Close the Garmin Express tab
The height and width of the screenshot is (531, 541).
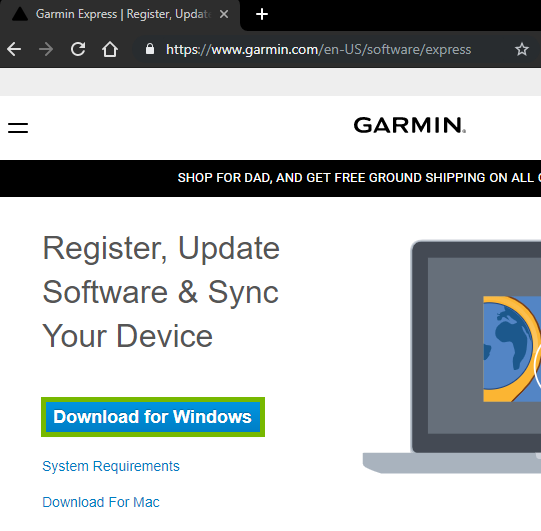[x=224, y=14]
